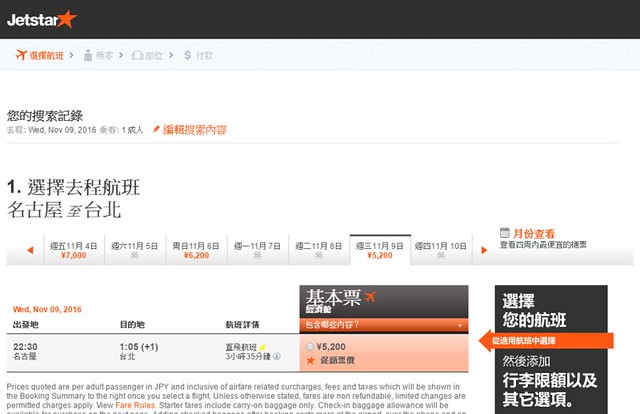Select the 週一11月7日 date tab
Screen dimensions: 640x414
(x=258, y=250)
